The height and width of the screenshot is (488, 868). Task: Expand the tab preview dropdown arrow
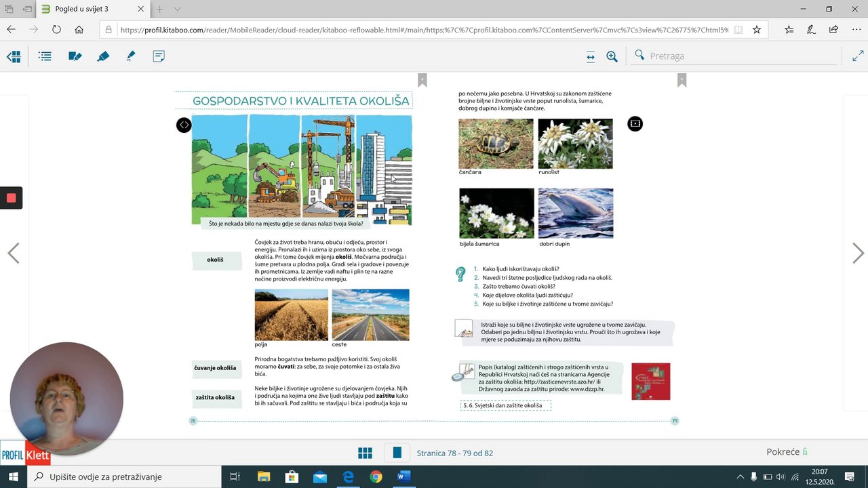pos(178,9)
